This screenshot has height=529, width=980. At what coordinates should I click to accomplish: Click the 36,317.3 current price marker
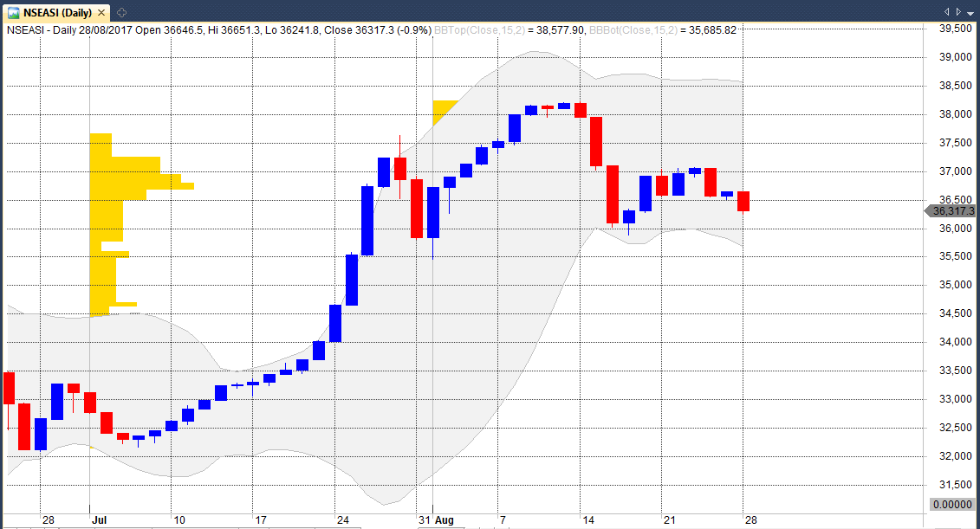coord(951,211)
